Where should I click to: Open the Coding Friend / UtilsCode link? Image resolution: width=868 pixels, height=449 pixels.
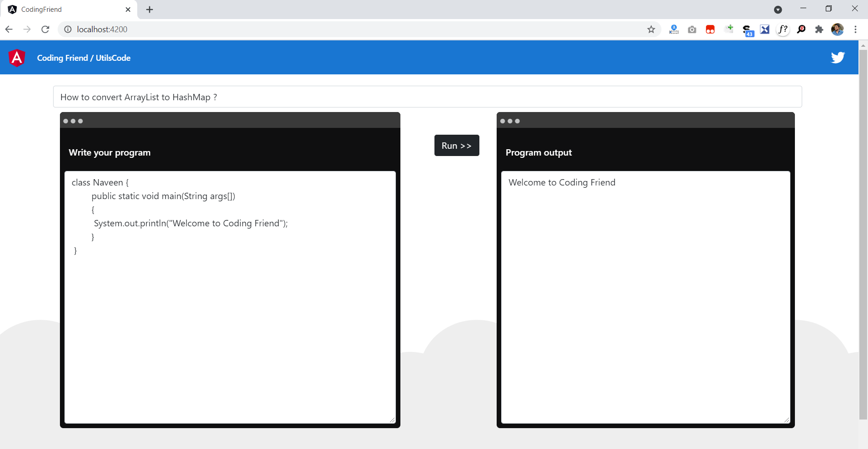click(83, 58)
